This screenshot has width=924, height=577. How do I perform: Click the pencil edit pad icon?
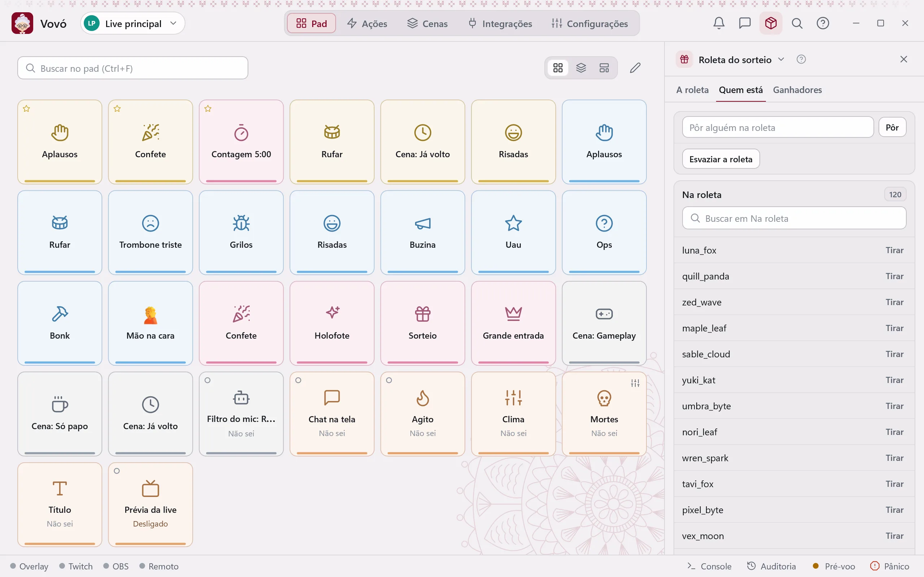(x=635, y=68)
